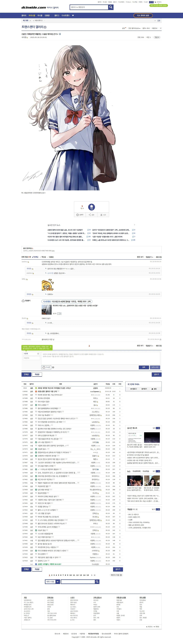Open pinned post 트랜스젠더 갤러리 이용 규칙
The width and height of the screenshot is (183, 644).
pos(47,392)
